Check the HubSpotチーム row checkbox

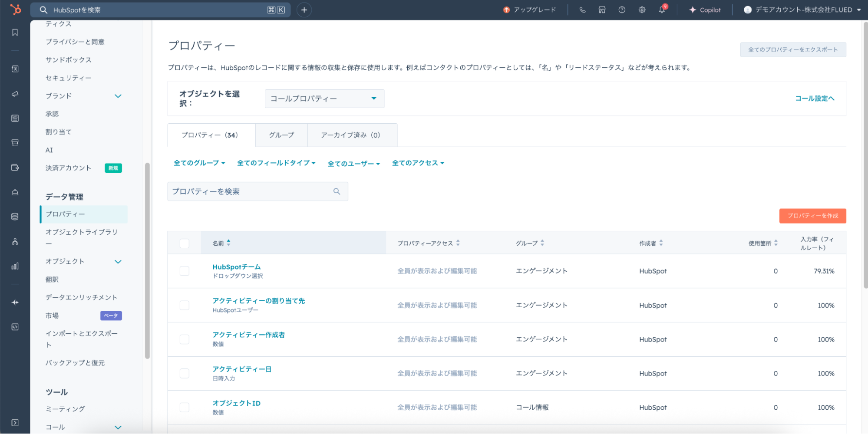click(185, 271)
